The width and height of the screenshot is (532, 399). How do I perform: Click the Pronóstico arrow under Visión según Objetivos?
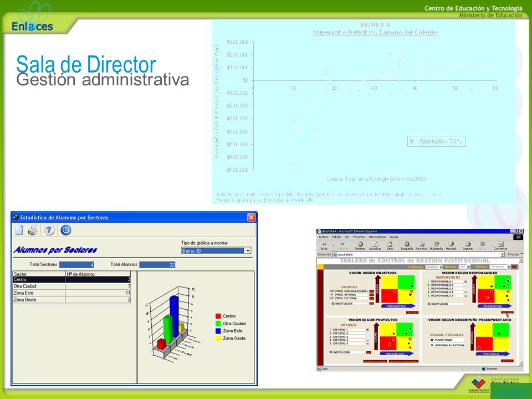click(398, 306)
